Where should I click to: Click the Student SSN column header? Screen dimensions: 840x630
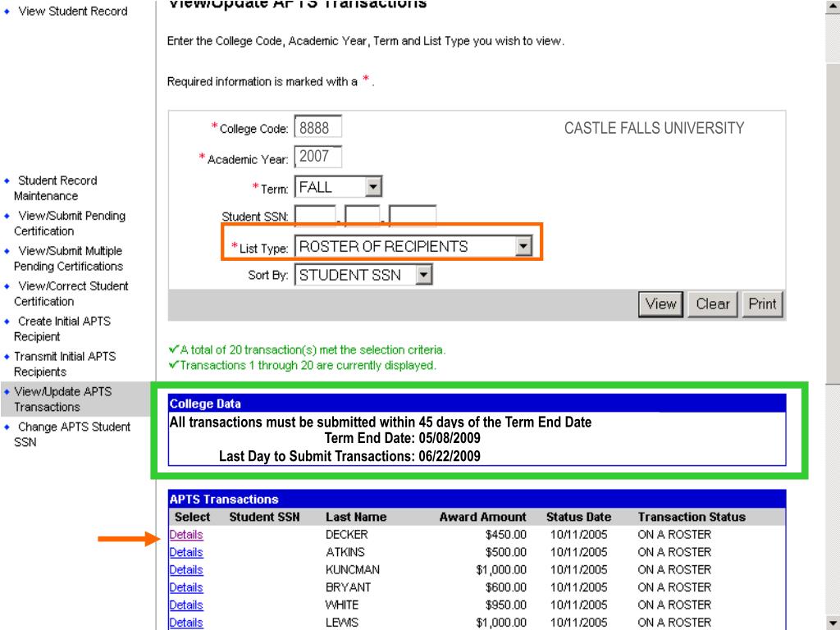[265, 517]
